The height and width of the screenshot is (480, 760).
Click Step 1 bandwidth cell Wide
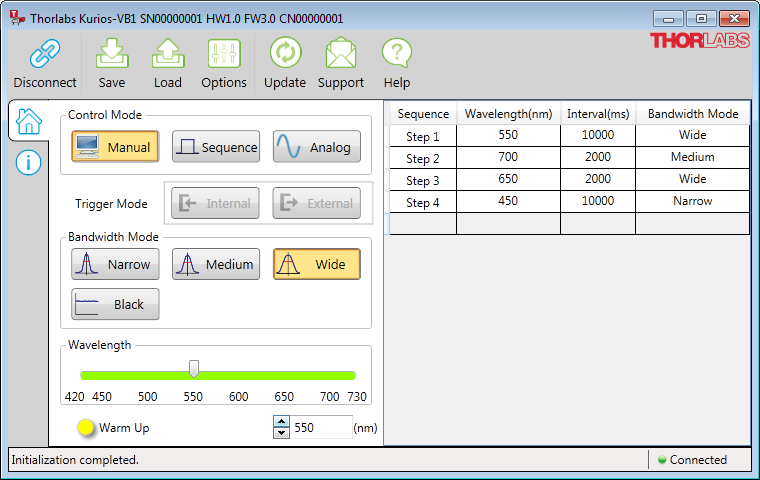(693, 135)
